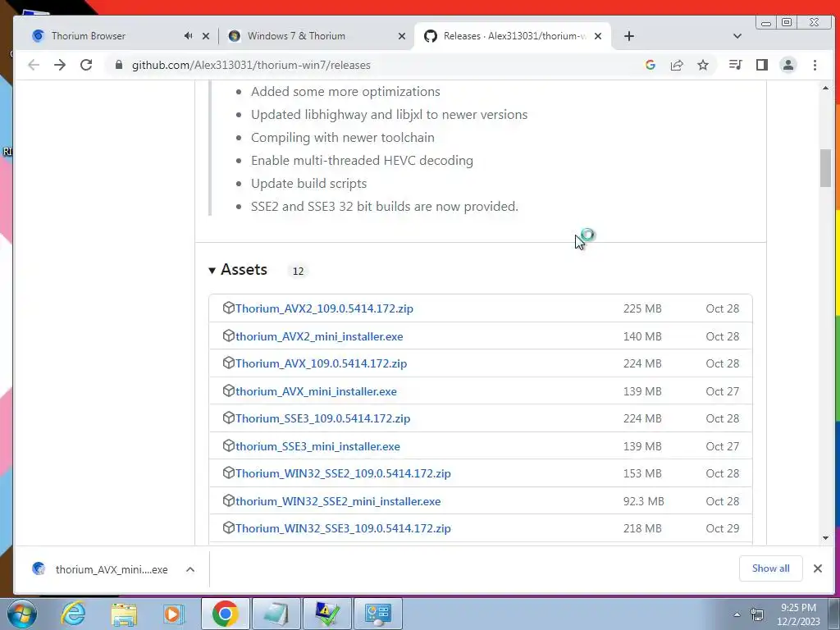The height and width of the screenshot is (630, 840).
Task: Select the Releases Alex313031 tab
Action: pos(512,36)
